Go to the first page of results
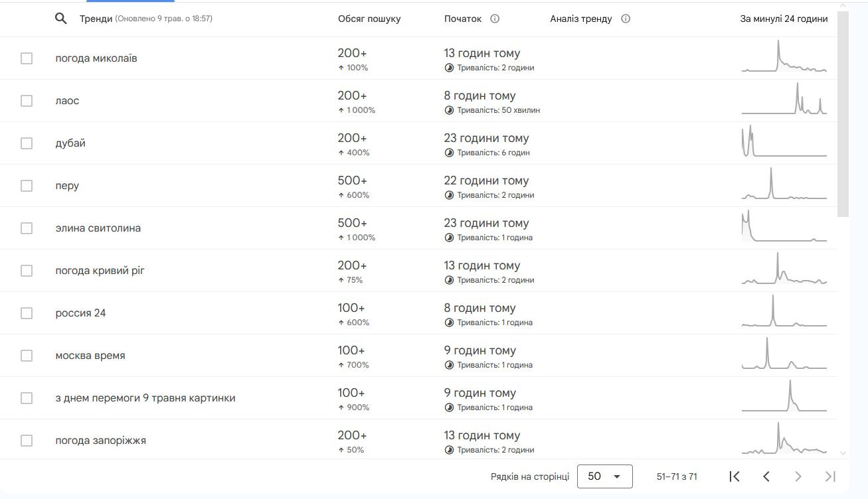868x499 pixels. click(x=735, y=476)
